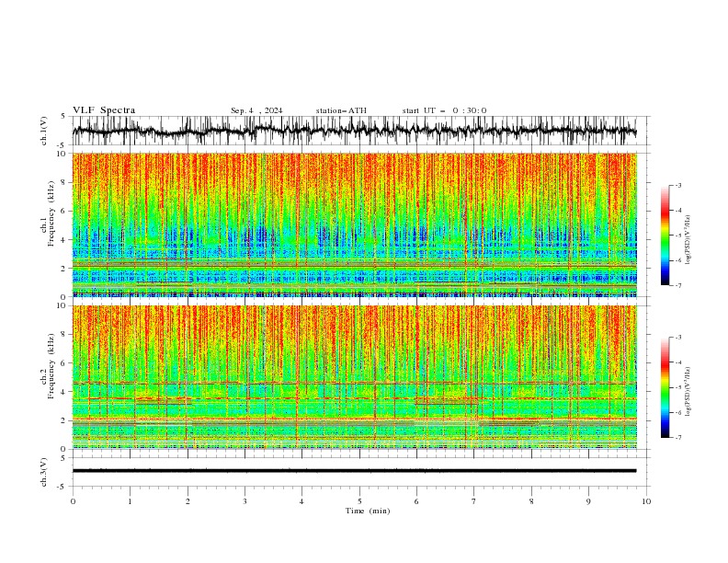Viewport: 728px width, 563px height.
Task: Click the ch.2 Frequency (kHz) axis label
Action: click(x=48, y=366)
